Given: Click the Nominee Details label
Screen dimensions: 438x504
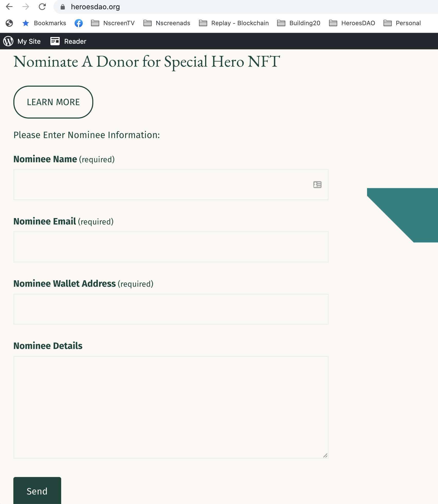Looking at the screenshot, I should (48, 346).
